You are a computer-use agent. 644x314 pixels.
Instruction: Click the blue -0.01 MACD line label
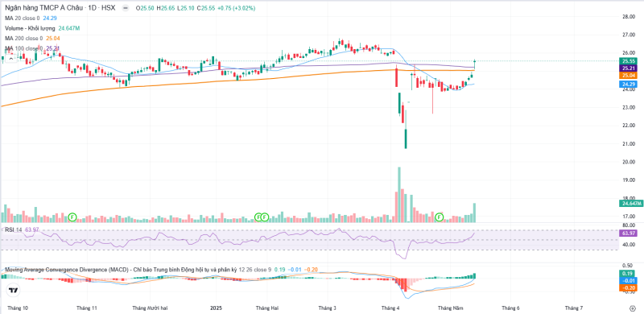(629, 281)
